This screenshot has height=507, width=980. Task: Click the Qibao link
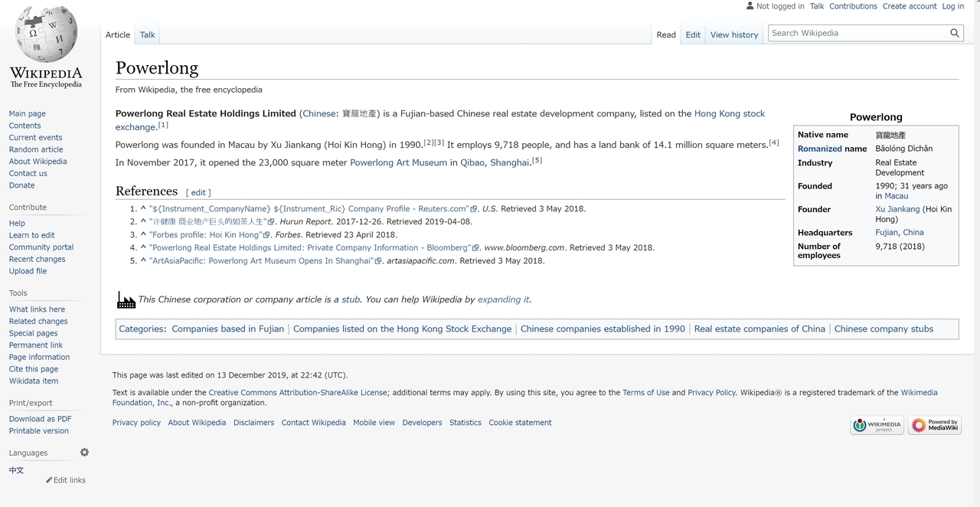pos(472,162)
